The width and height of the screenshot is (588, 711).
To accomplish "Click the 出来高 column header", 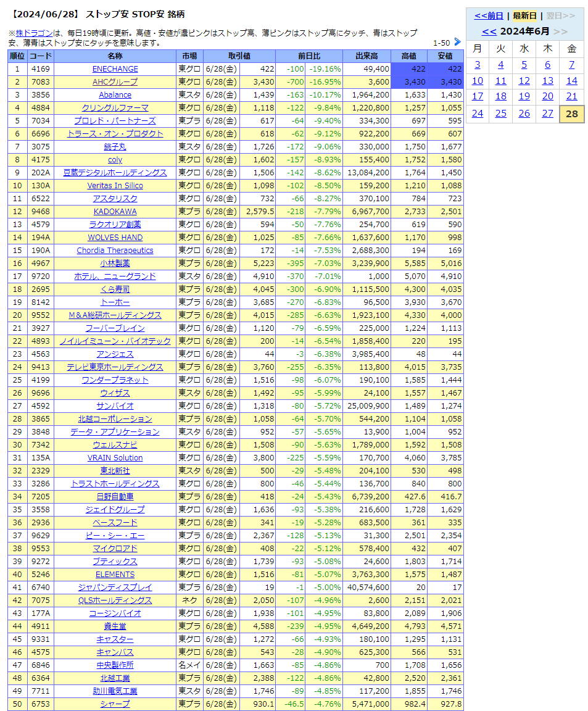I will [x=366, y=56].
